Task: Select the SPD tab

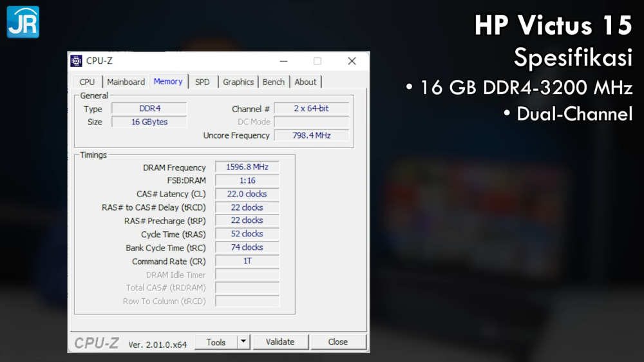Action: tap(202, 82)
